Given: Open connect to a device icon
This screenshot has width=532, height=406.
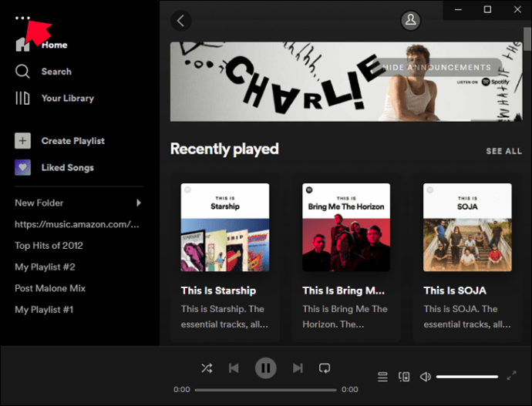Looking at the screenshot, I should point(404,377).
